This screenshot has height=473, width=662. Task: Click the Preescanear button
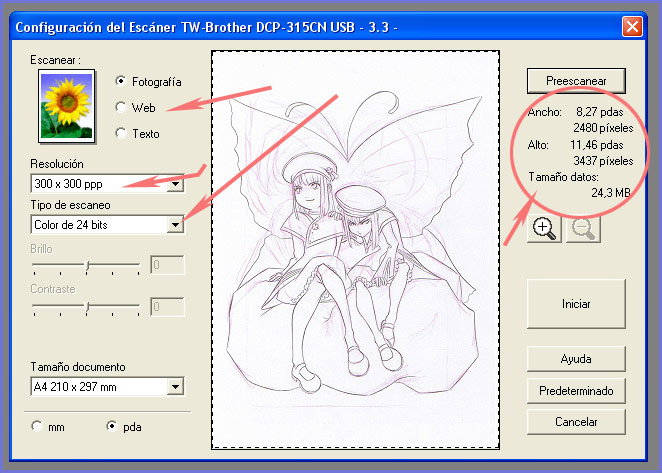576,81
